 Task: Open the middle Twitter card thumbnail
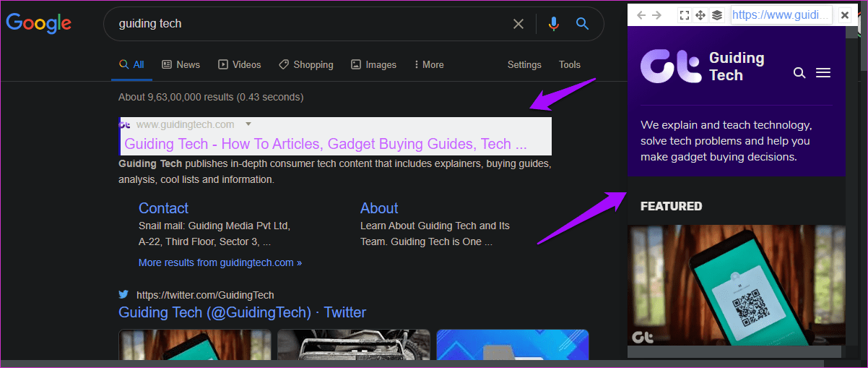pos(354,344)
